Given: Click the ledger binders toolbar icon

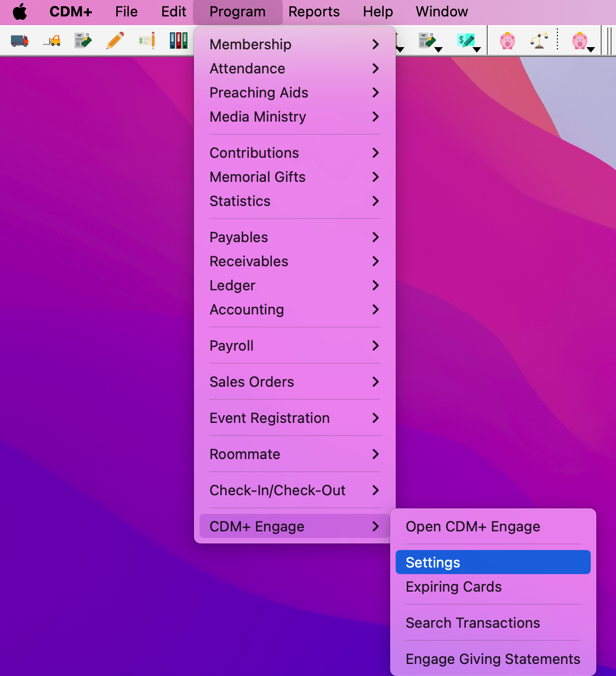Looking at the screenshot, I should click(x=178, y=41).
